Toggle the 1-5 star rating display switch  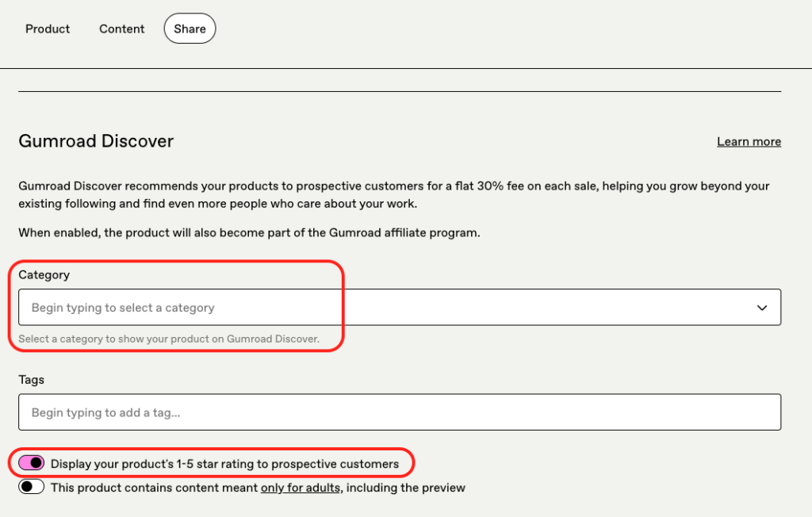coord(32,462)
